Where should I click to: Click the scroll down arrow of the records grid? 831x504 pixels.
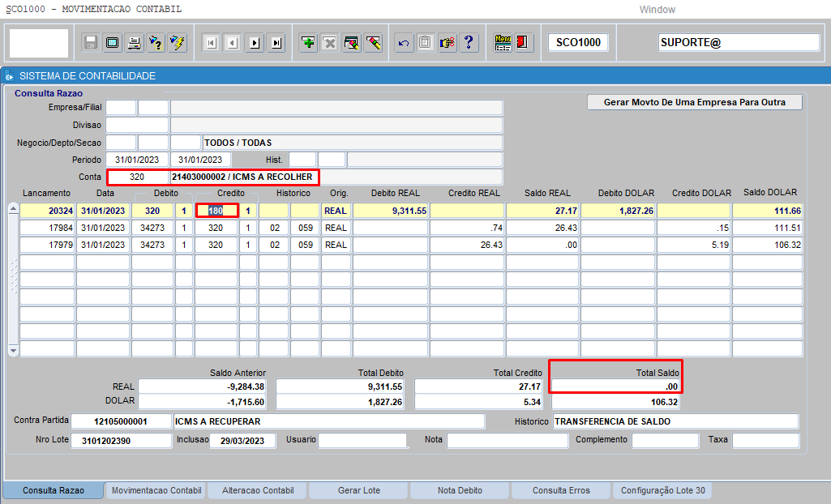pyautogui.click(x=13, y=351)
